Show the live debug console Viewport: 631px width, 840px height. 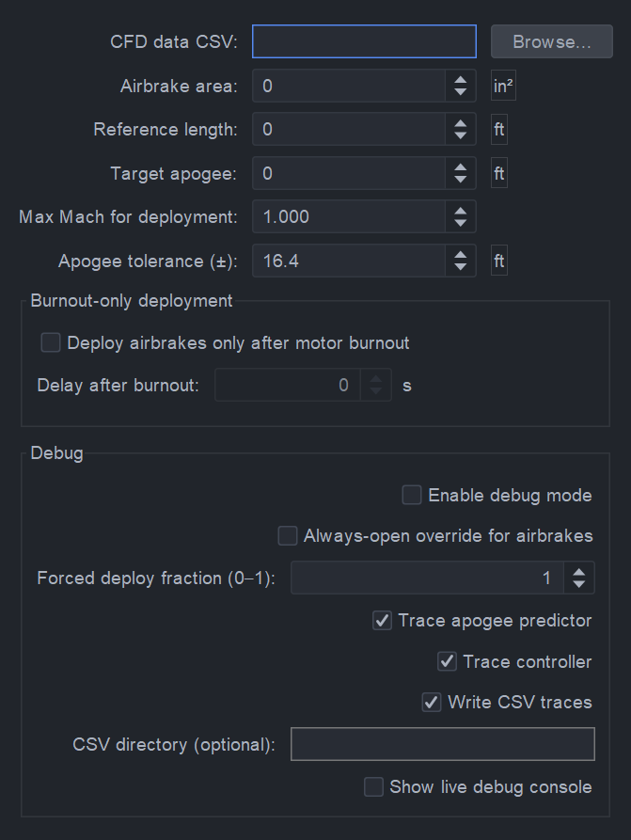click(x=373, y=786)
